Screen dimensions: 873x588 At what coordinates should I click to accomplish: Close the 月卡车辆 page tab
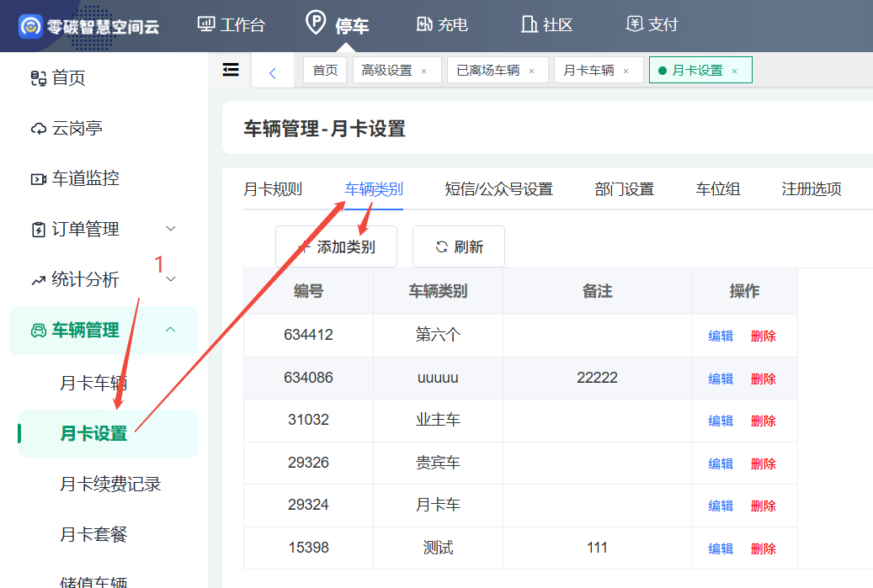626,72
